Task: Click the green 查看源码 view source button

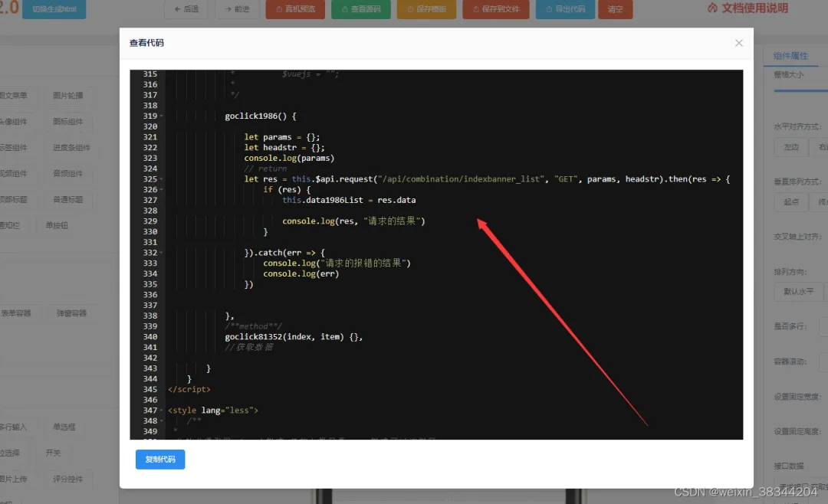Action: point(360,9)
